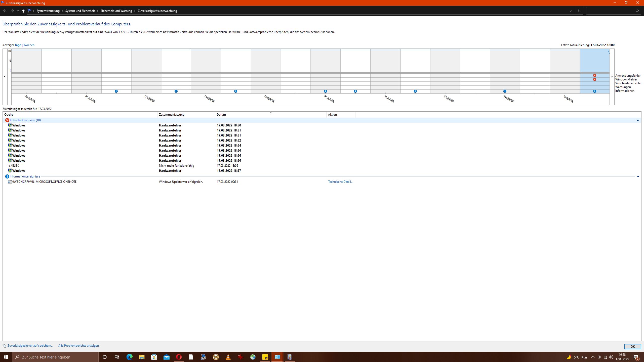Open VLC media player from taskbar

pyautogui.click(x=228, y=357)
